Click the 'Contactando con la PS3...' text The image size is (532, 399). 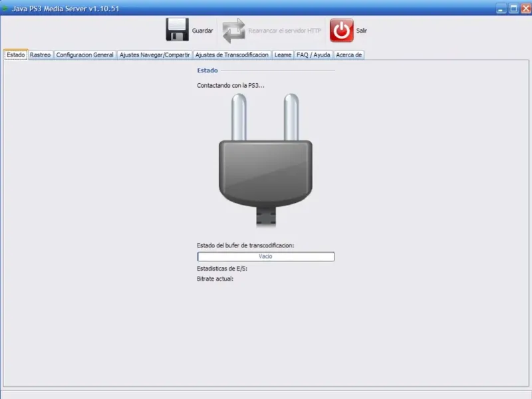[x=230, y=86]
